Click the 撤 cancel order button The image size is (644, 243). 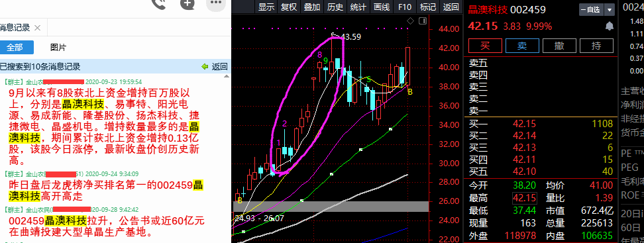tap(559, 46)
